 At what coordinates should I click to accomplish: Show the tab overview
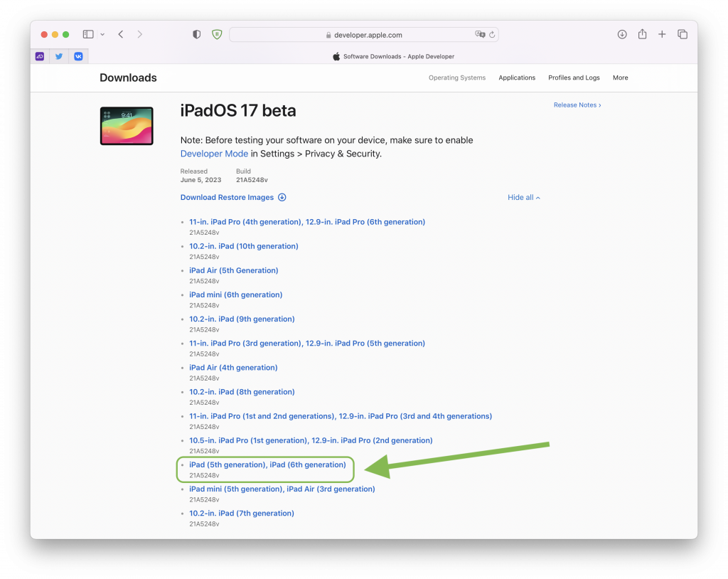point(682,34)
